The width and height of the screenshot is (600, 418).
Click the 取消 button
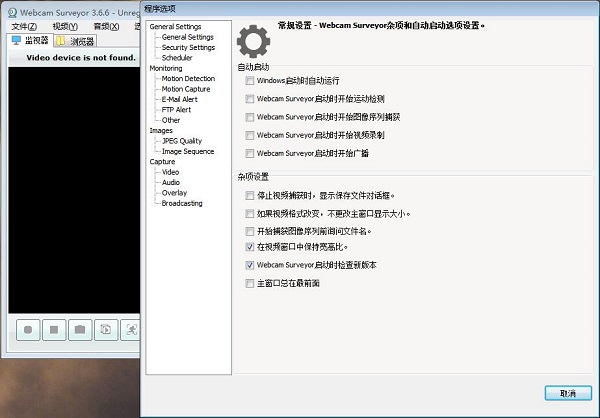(568, 393)
